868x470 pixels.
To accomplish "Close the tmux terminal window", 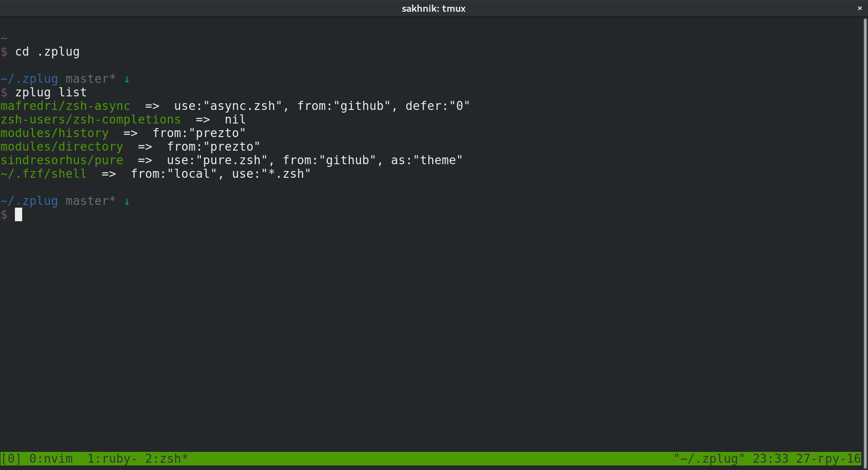I will pyautogui.click(x=859, y=8).
